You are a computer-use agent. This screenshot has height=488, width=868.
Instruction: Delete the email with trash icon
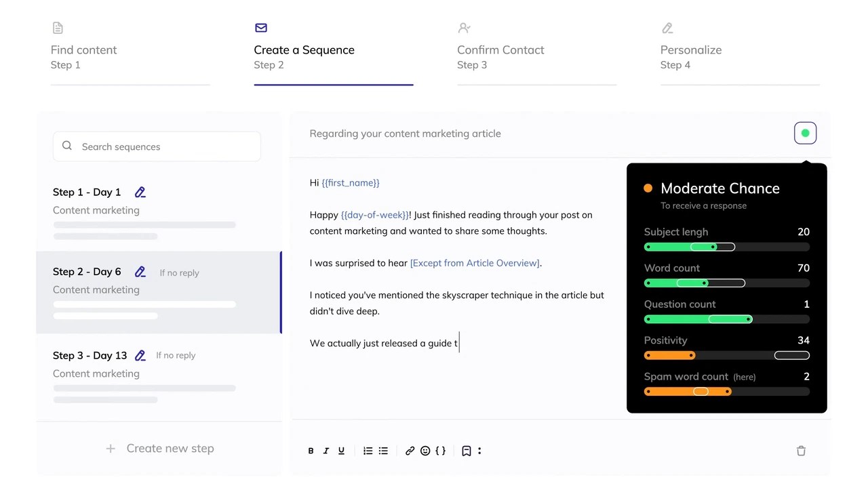pyautogui.click(x=801, y=451)
